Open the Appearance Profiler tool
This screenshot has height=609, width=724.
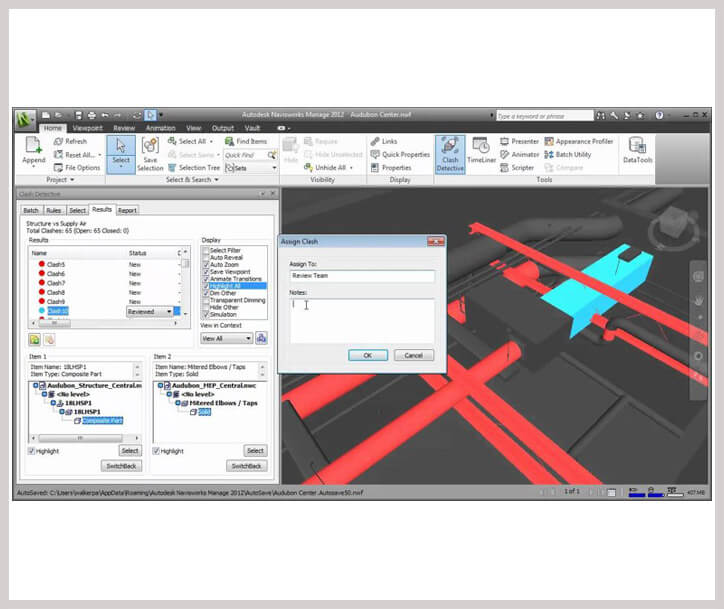[579, 141]
